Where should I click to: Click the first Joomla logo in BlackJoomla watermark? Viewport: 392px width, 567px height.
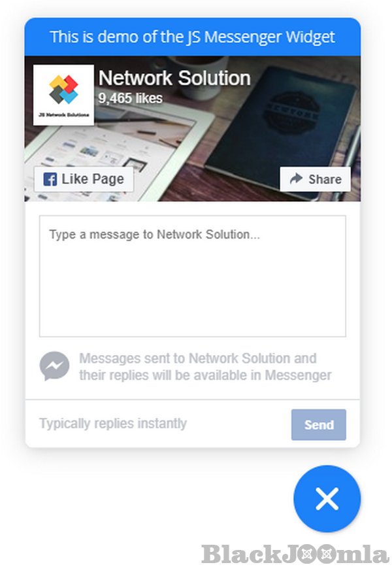tap(307, 553)
